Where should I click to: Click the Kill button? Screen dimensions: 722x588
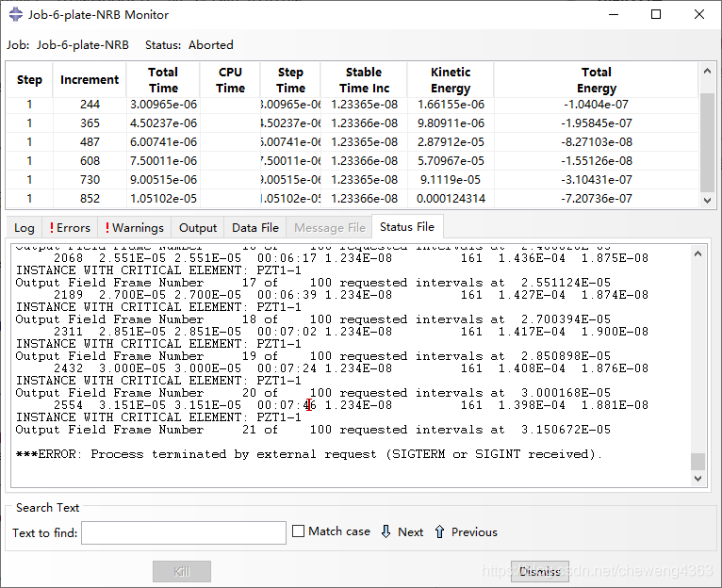pos(182,571)
